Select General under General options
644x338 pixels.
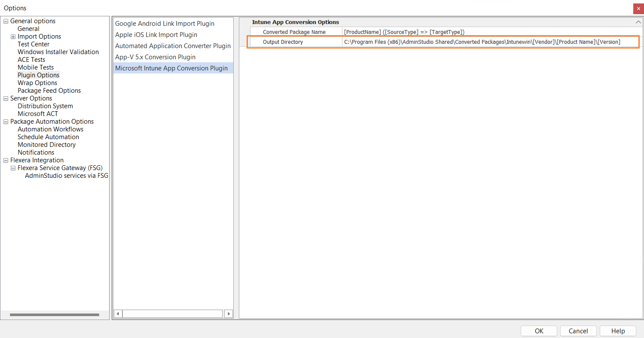[28, 29]
